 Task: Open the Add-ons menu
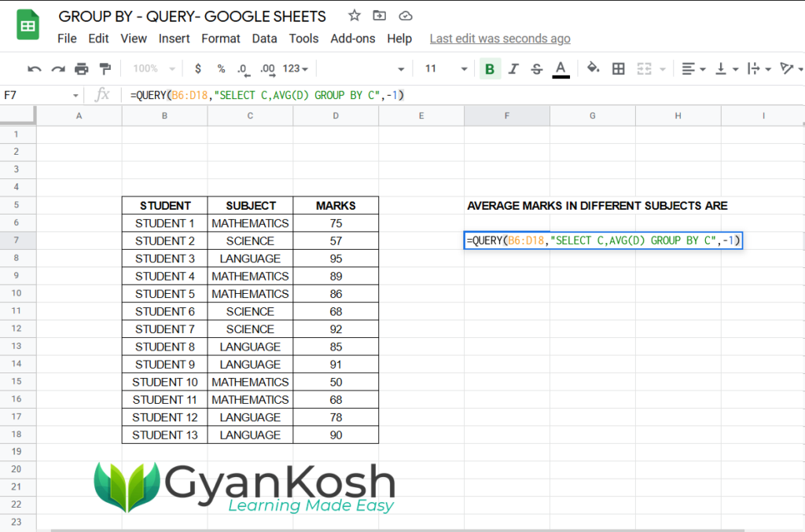pos(353,38)
